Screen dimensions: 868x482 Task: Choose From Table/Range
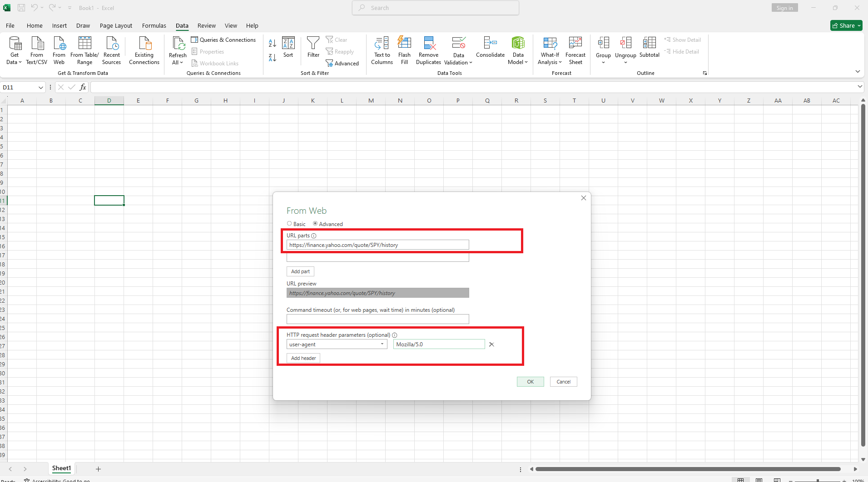pyautogui.click(x=84, y=50)
